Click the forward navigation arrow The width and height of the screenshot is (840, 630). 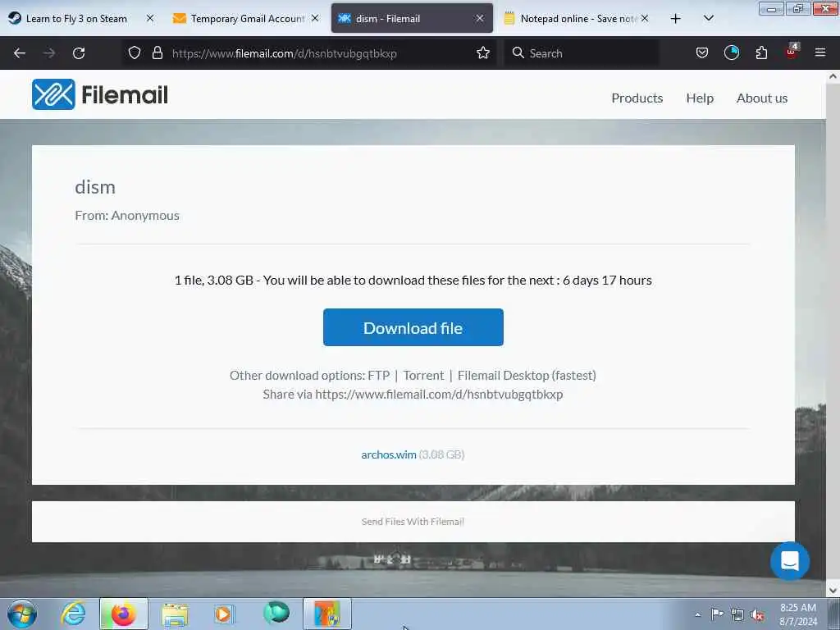pos(49,53)
